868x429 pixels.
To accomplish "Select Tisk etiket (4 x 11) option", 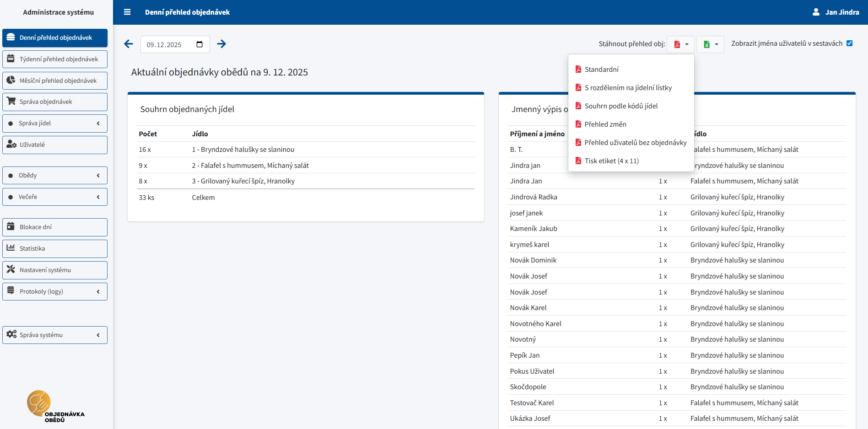I will click(x=611, y=161).
